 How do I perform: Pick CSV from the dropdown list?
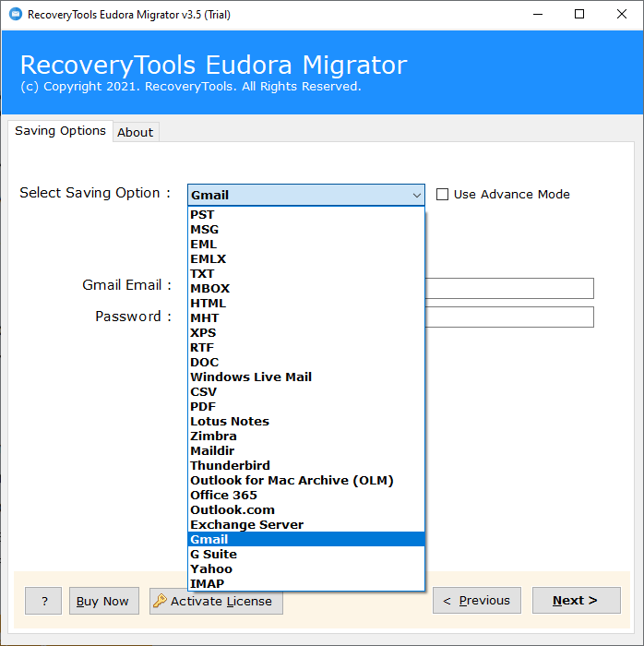pyautogui.click(x=306, y=392)
